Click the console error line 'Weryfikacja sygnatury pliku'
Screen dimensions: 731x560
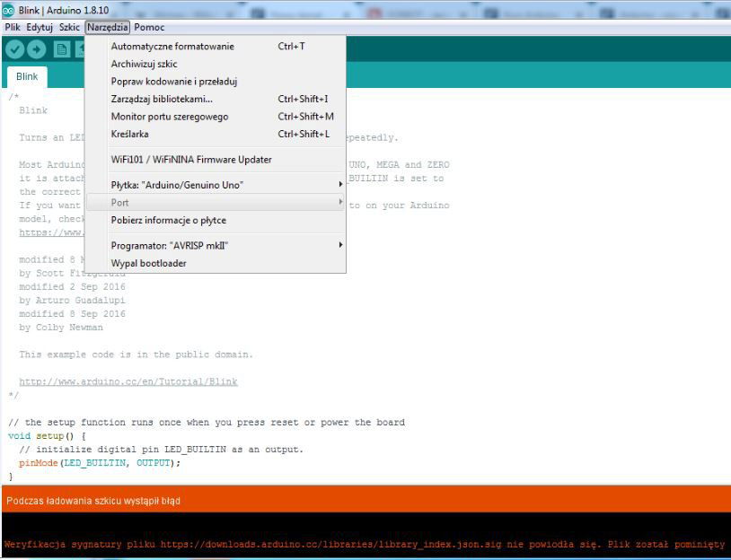(365, 544)
